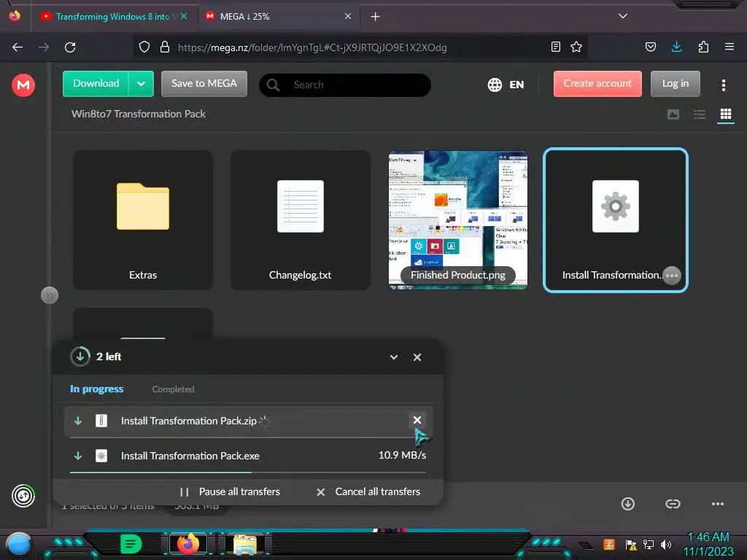Open Firefox from the taskbar
The image size is (747, 560).
click(187, 544)
